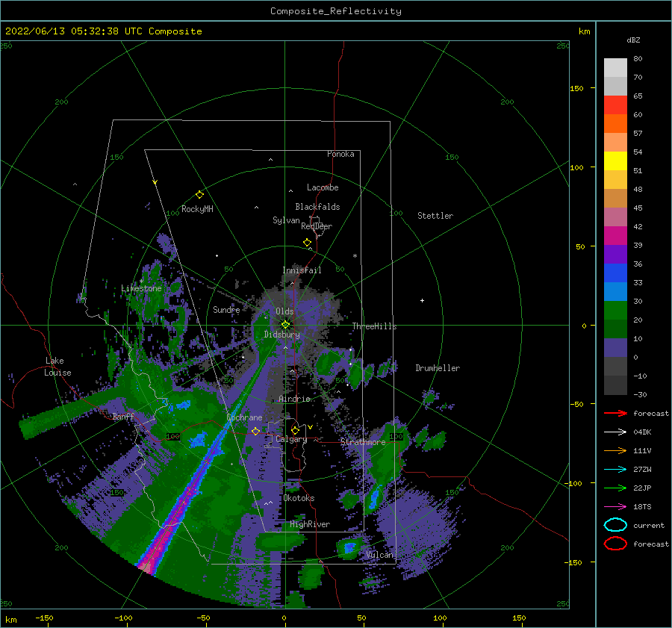The image size is (672, 628).
Task: Click the yellow radar site marker at Didsbury
Action: [285, 325]
